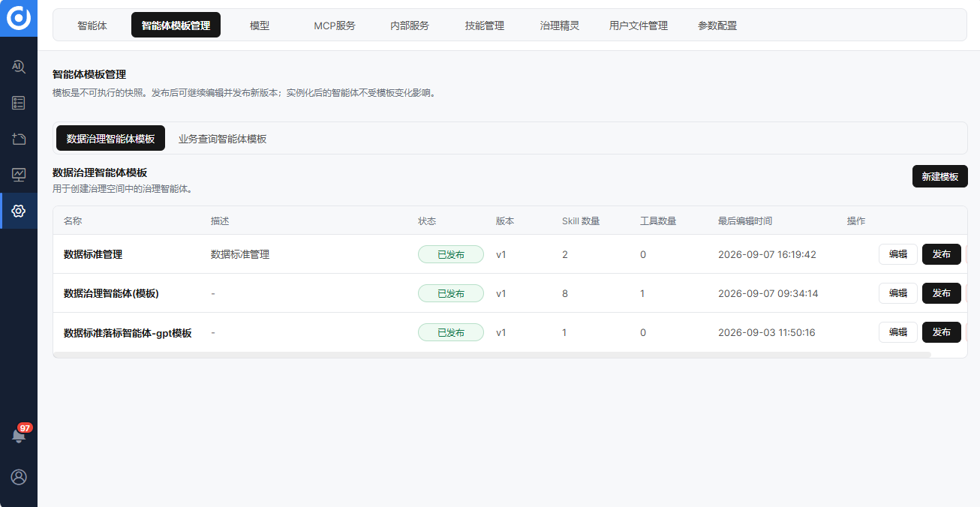Viewport: 980px width, 507px height.
Task: Click the 数据标准管理 name cell
Action: click(x=93, y=254)
